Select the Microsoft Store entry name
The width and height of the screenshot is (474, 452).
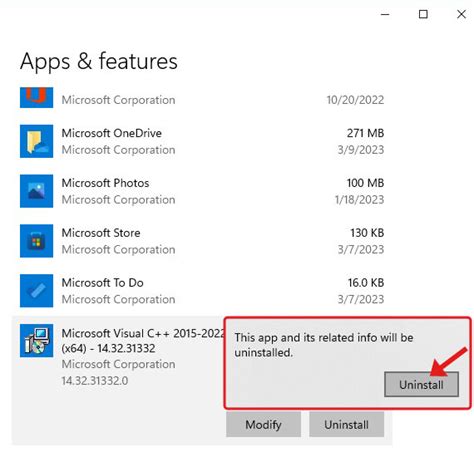point(101,233)
